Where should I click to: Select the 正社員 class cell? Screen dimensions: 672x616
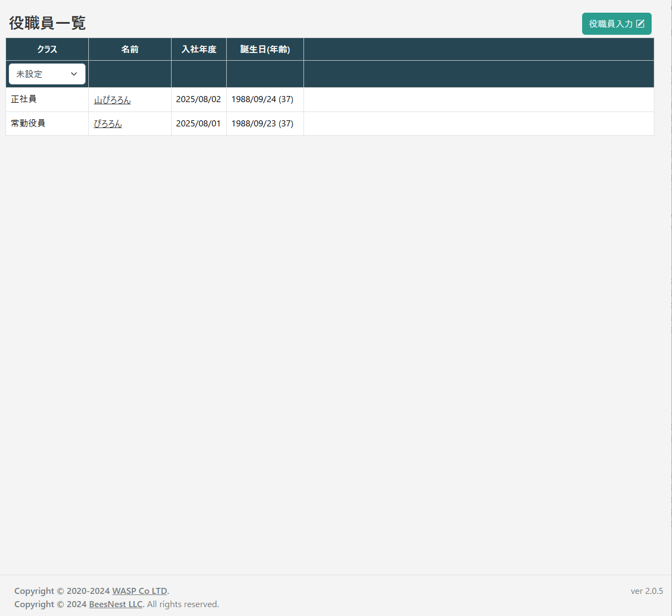[x=24, y=99]
